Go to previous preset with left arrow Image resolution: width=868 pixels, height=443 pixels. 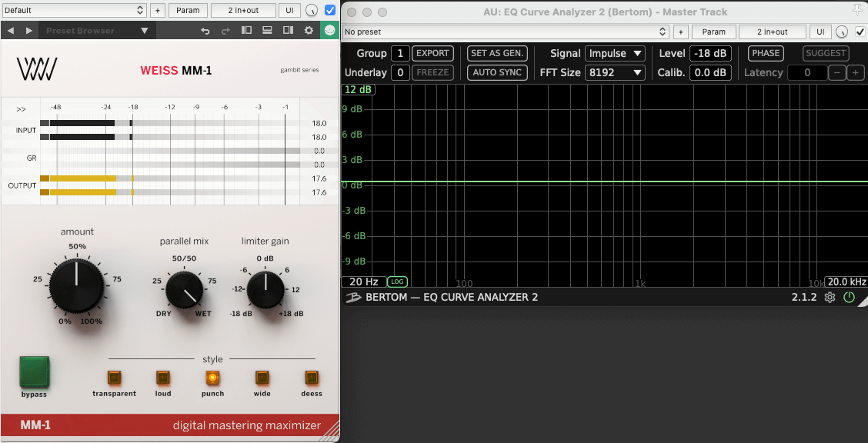10,31
